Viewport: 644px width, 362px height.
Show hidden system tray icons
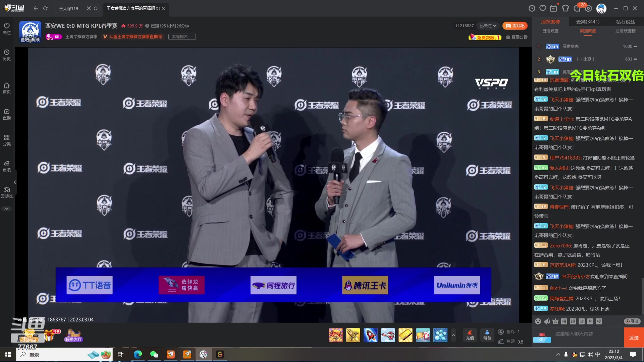(x=558, y=355)
